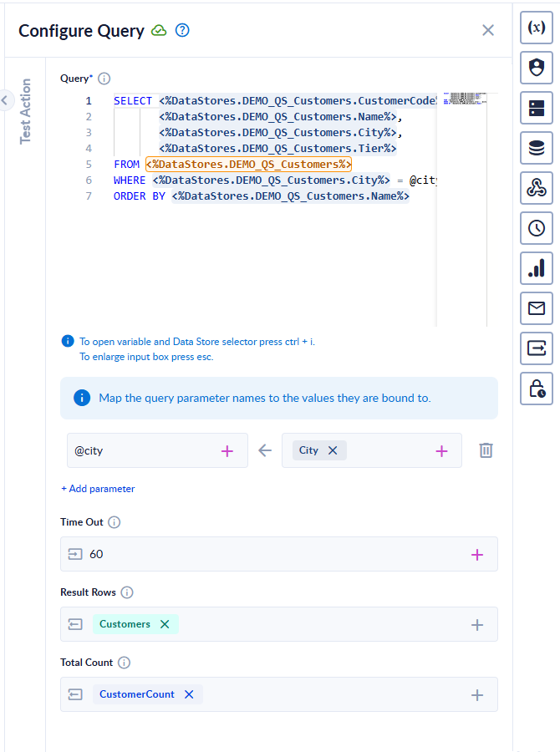Click + Add parameter link

98,489
